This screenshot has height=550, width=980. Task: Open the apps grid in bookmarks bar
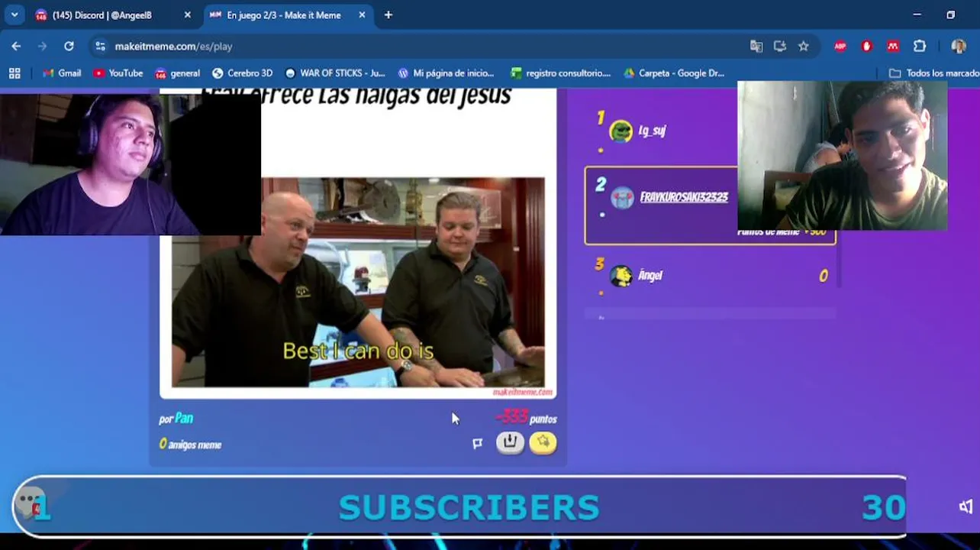pos(15,73)
